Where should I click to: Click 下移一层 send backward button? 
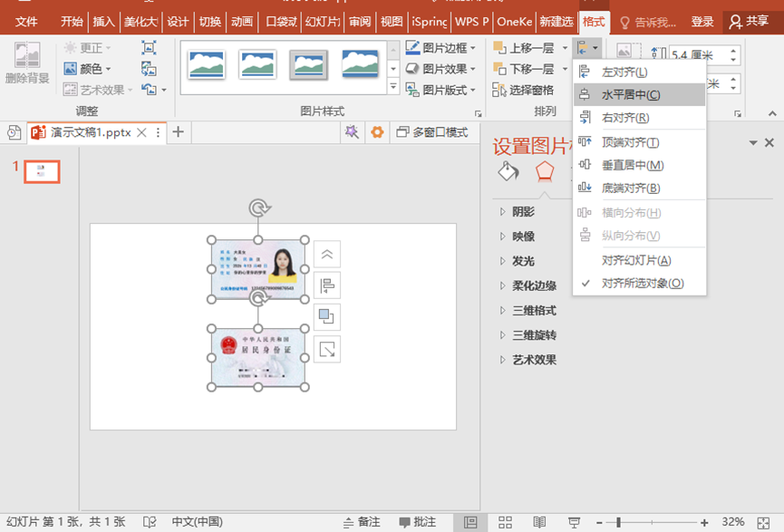tap(525, 69)
